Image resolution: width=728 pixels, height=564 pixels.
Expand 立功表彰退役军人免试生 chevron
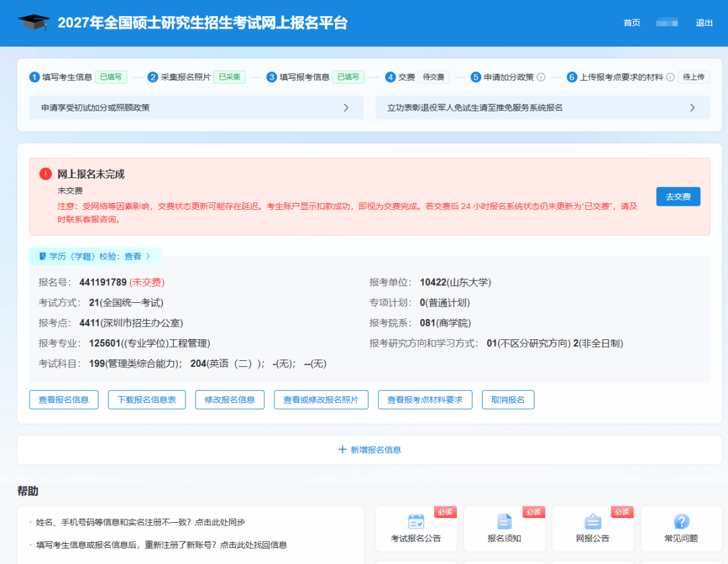point(692,108)
